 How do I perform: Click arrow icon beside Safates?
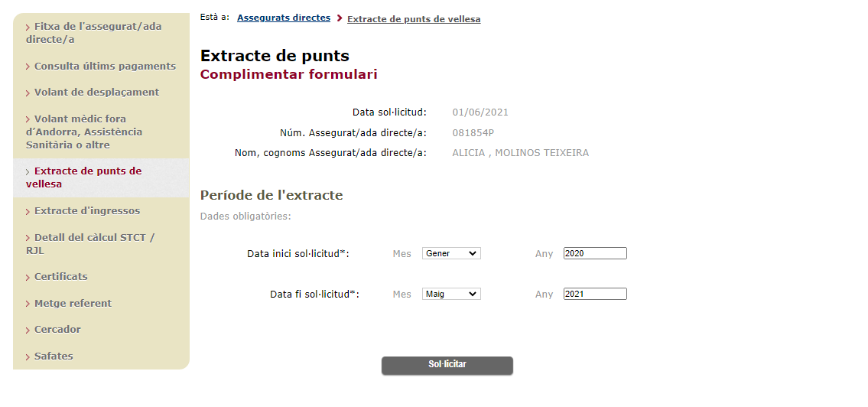[x=28, y=357]
